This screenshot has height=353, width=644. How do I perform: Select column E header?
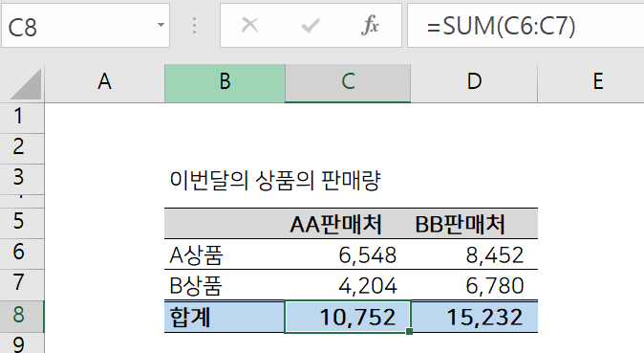(591, 82)
